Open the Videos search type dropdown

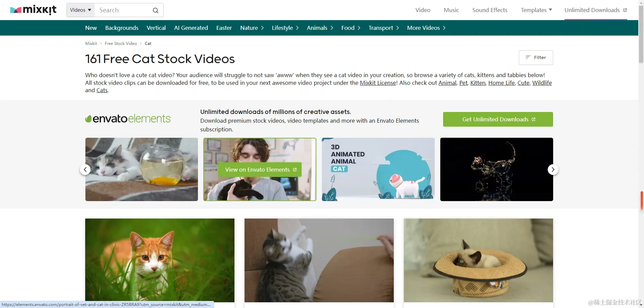[x=80, y=10]
